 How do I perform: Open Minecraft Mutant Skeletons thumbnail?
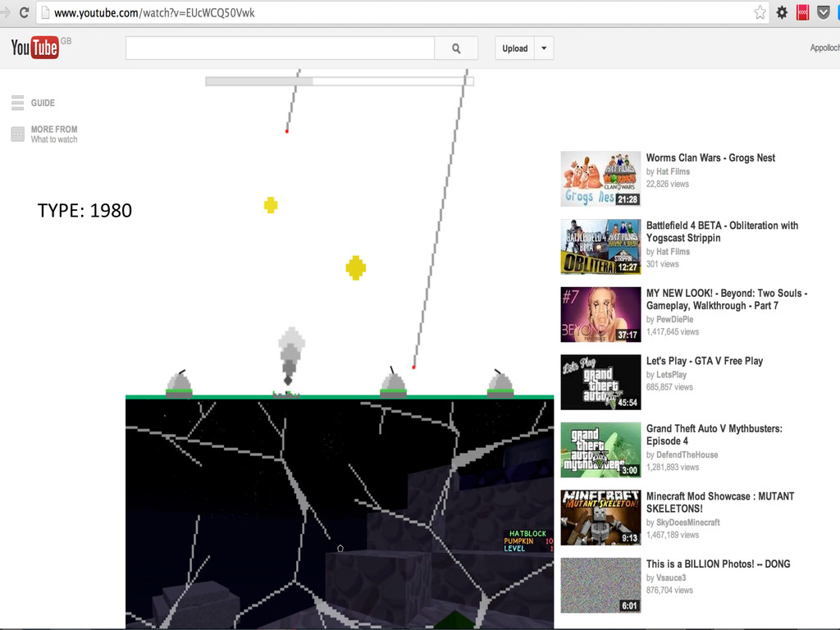tap(600, 518)
